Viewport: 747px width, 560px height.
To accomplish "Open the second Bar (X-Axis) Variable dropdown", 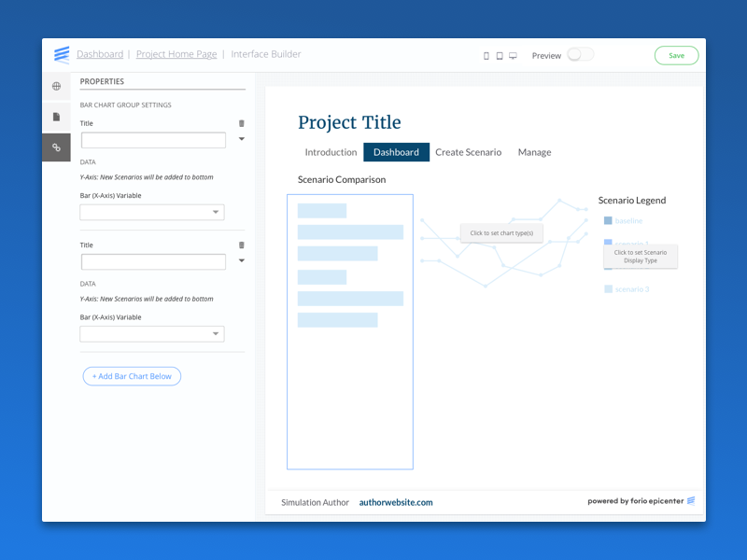I will point(152,334).
